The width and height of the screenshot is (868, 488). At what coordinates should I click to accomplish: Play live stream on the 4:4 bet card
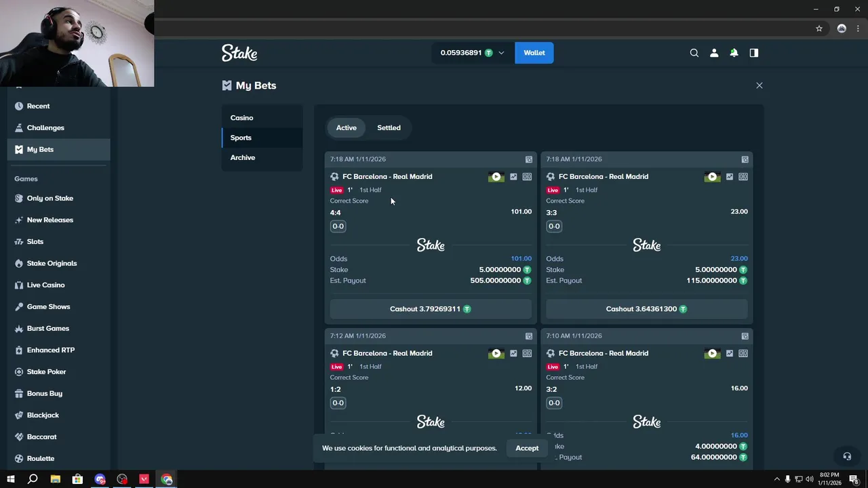[x=496, y=177]
